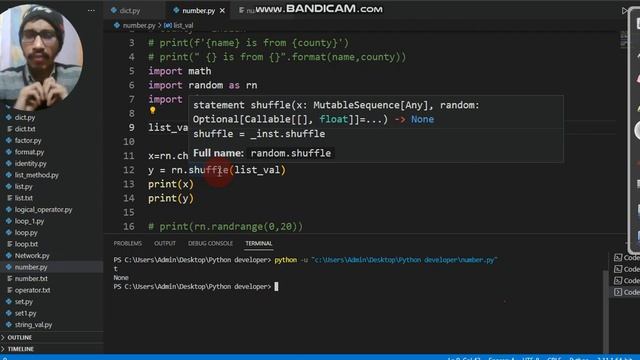Open factor.py in the file list
Viewport: 640px width, 360px height.
(x=28, y=140)
